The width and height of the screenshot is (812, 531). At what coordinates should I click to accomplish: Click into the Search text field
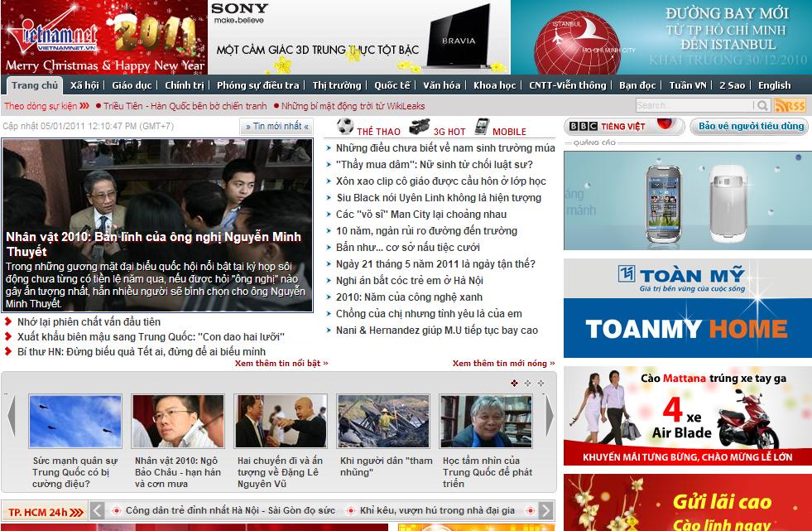(694, 105)
